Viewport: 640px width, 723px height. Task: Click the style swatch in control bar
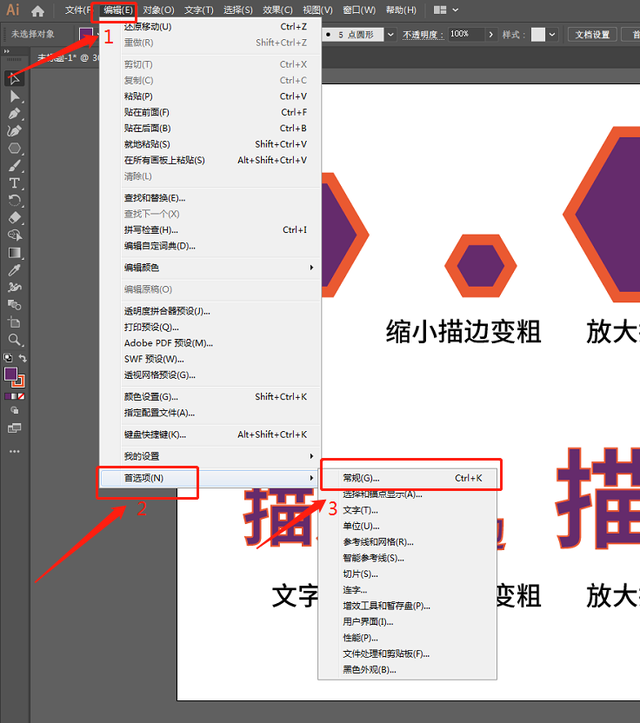pyautogui.click(x=538, y=35)
